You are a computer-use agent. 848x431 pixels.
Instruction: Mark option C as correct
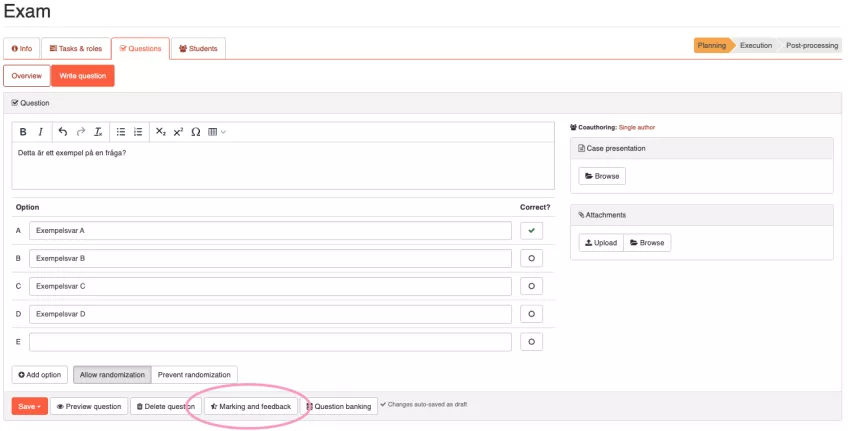click(532, 286)
